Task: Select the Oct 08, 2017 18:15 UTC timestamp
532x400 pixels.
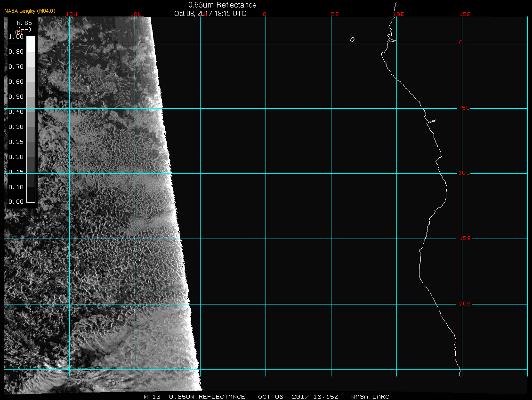Action: point(210,14)
